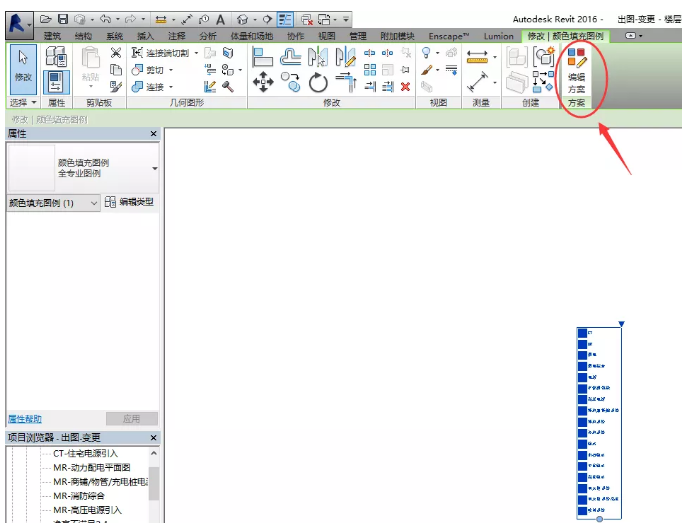Image resolution: width=690 pixels, height=532 pixels.
Task: Click the 编辑方案 button
Action: point(576,70)
